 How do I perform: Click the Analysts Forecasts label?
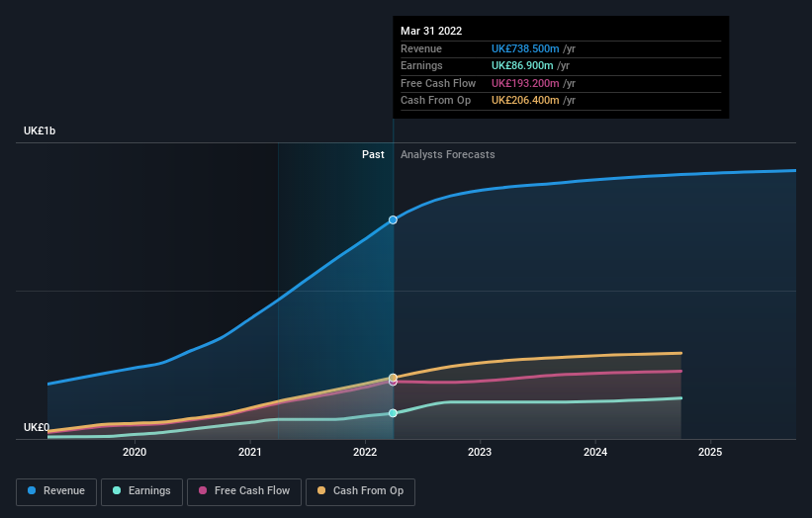click(x=447, y=155)
